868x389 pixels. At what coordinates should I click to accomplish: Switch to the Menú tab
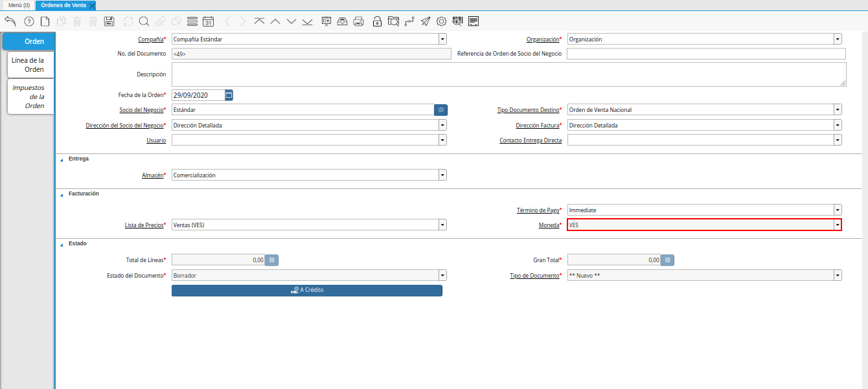tap(19, 5)
